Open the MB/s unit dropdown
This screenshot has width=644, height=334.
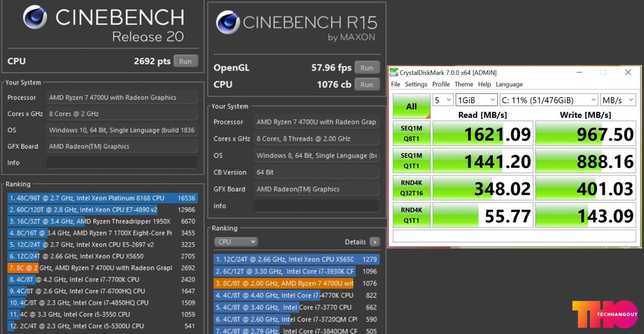click(x=618, y=100)
